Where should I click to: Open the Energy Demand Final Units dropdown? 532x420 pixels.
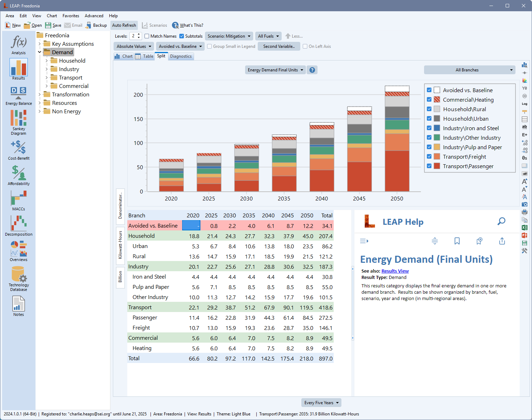(275, 70)
